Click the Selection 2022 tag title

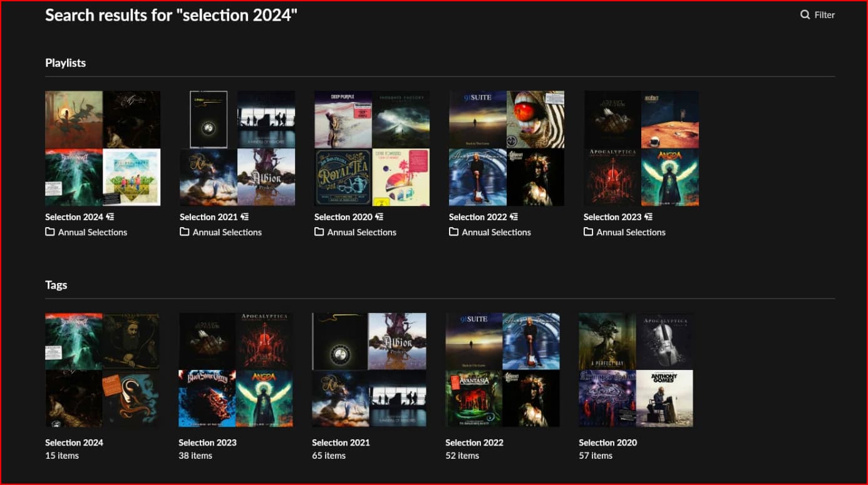[x=474, y=442]
